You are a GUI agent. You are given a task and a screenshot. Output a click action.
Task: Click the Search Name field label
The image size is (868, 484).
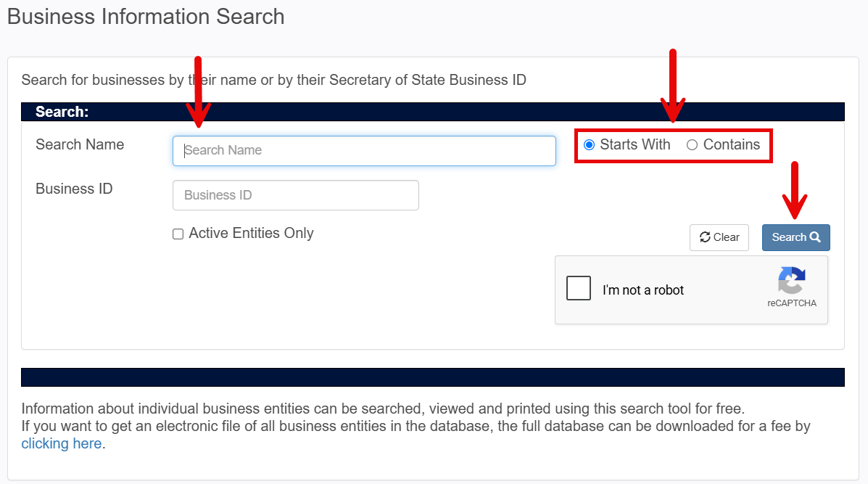tap(80, 144)
